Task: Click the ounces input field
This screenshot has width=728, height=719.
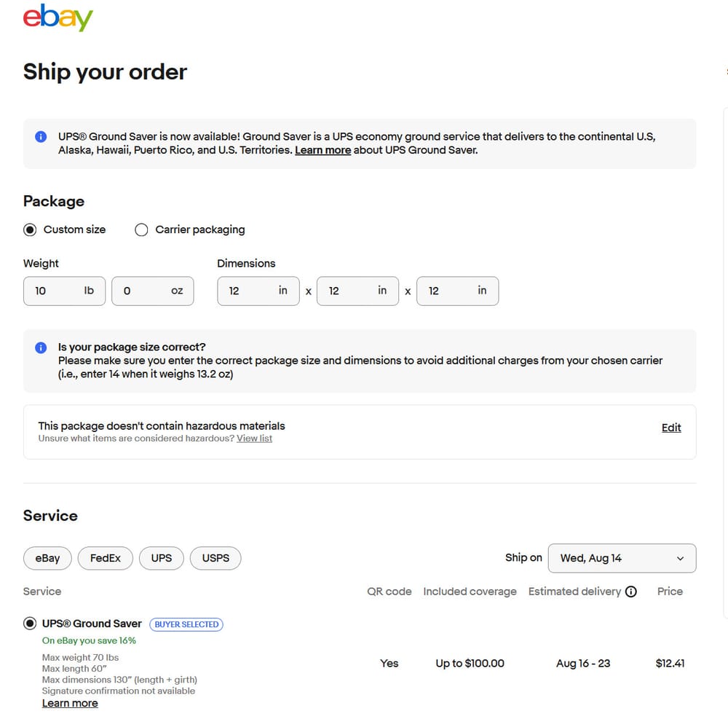Action: (152, 291)
